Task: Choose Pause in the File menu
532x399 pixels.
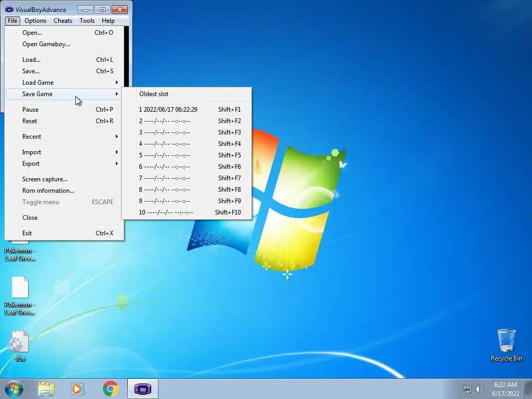Action: click(64, 110)
